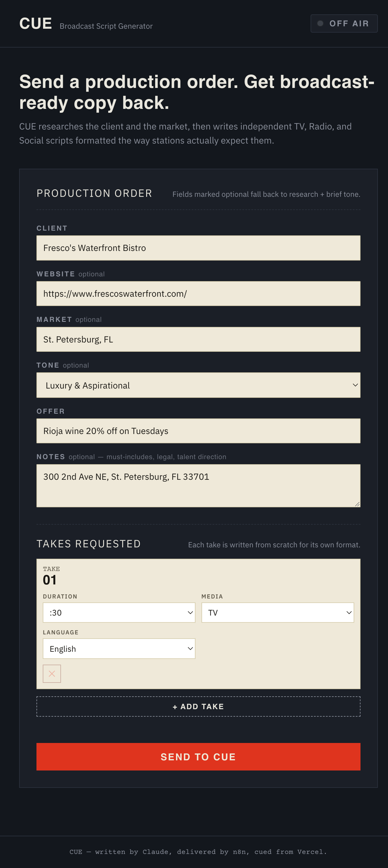The image size is (388, 868).
Task: Click the Broadcast Script Generator subtitle
Action: pyautogui.click(x=106, y=26)
